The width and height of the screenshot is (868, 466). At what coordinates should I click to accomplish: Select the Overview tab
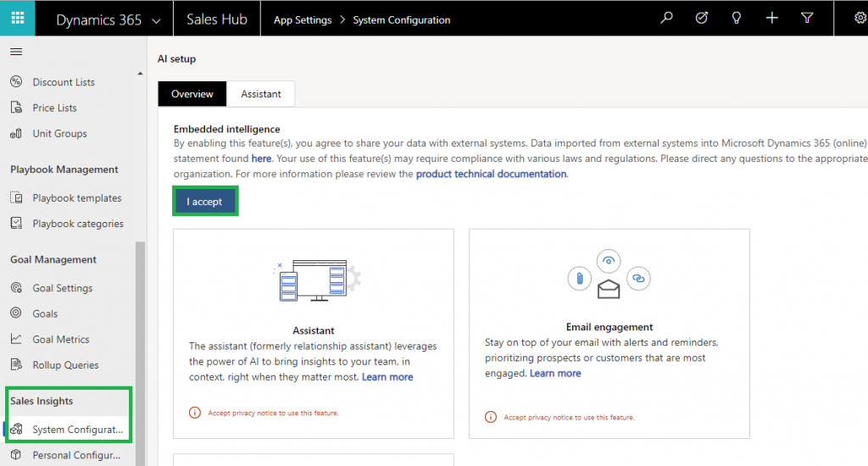tap(192, 94)
